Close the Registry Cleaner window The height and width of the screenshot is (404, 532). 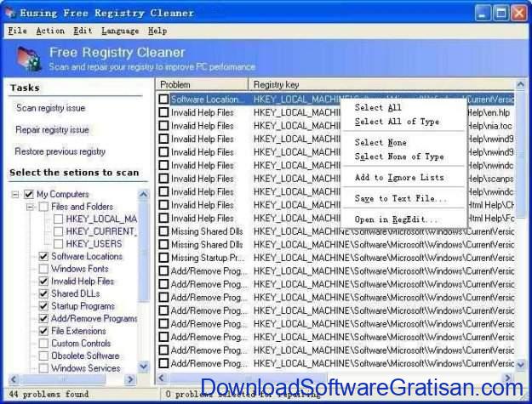[519, 14]
